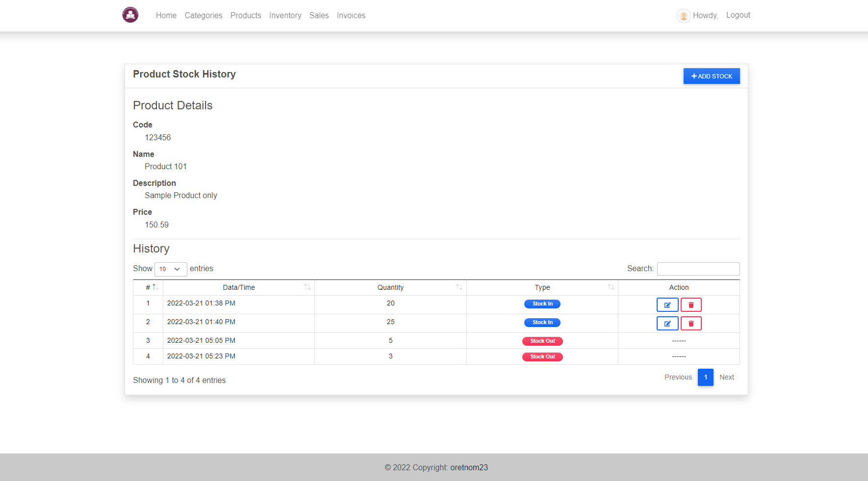
Task: Open the Categories nav link
Action: coord(204,15)
